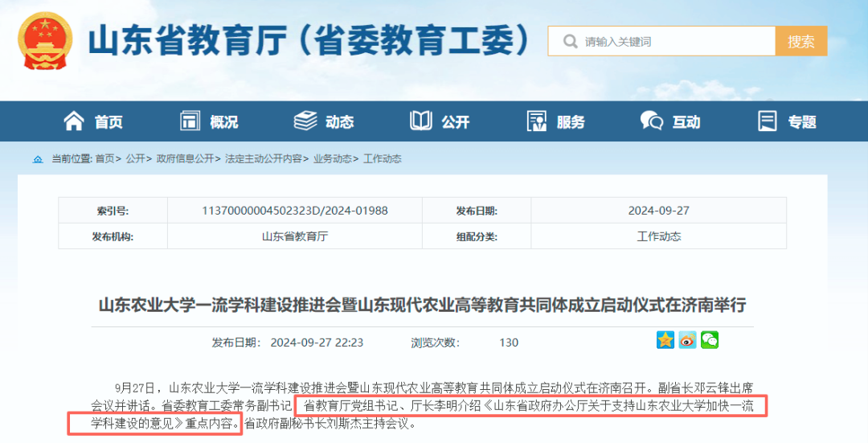
Task: Click index number 11370000004502323D/2024-01988
Action: (x=294, y=211)
